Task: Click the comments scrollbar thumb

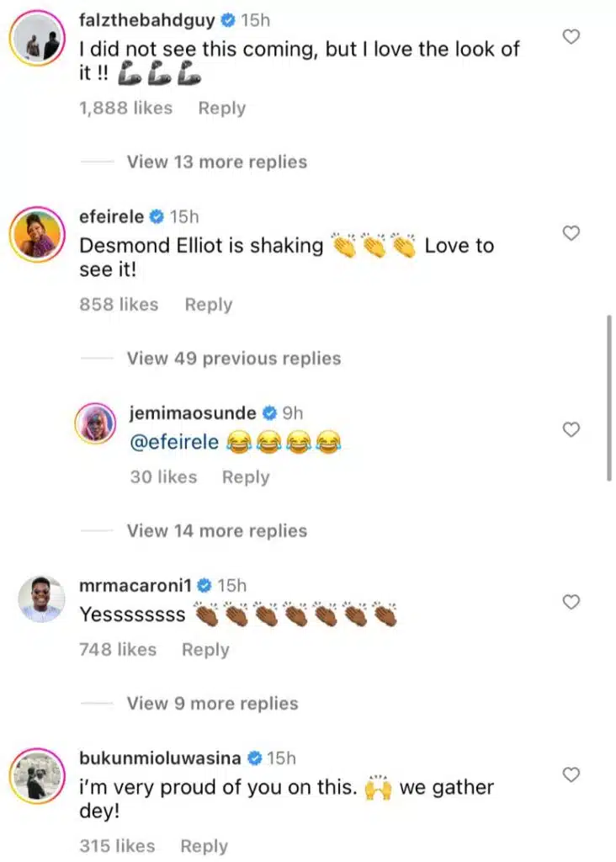Action: point(609,397)
